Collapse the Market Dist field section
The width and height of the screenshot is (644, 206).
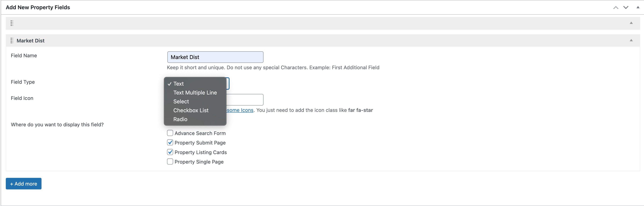tap(631, 41)
